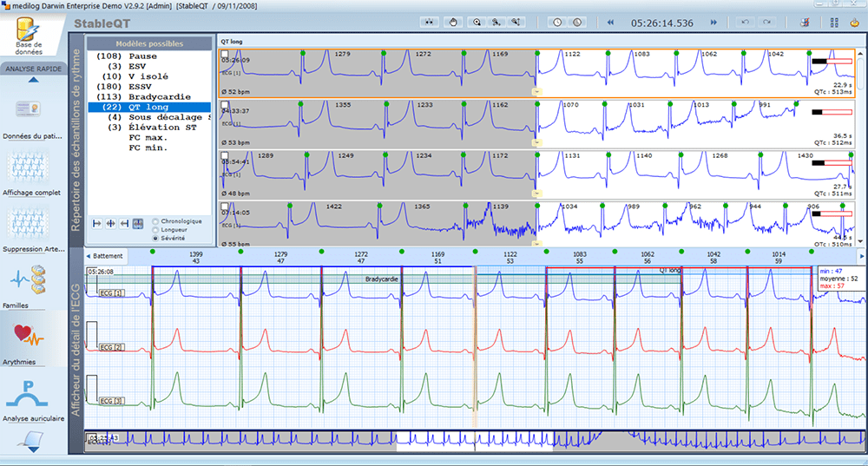868x466 pixels.
Task: Click the undo arrow button
Action: click(x=744, y=22)
